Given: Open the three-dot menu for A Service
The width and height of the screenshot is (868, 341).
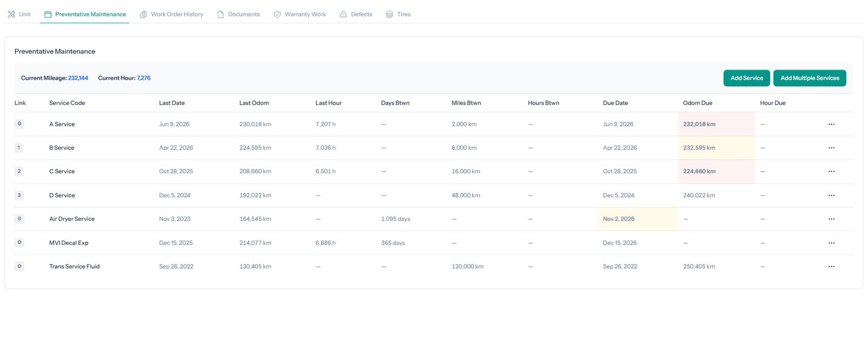Looking at the screenshot, I should [831, 124].
